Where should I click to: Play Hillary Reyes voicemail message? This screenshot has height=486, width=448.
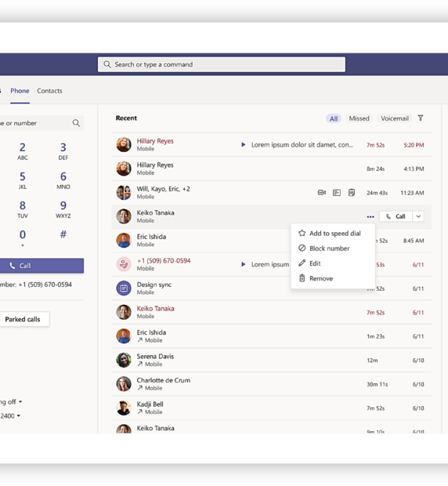coord(244,144)
